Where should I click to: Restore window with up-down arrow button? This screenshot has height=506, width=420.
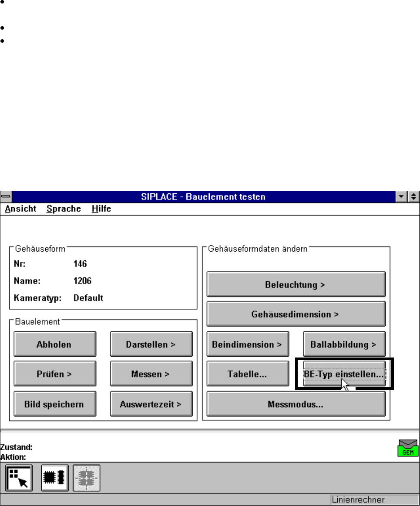pos(413,196)
